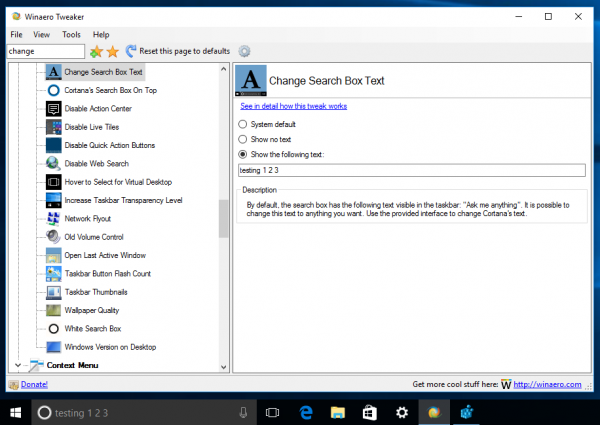Viewport: 600px width, 425px height.
Task: Click Reset this page to defaults
Action: tap(178, 51)
